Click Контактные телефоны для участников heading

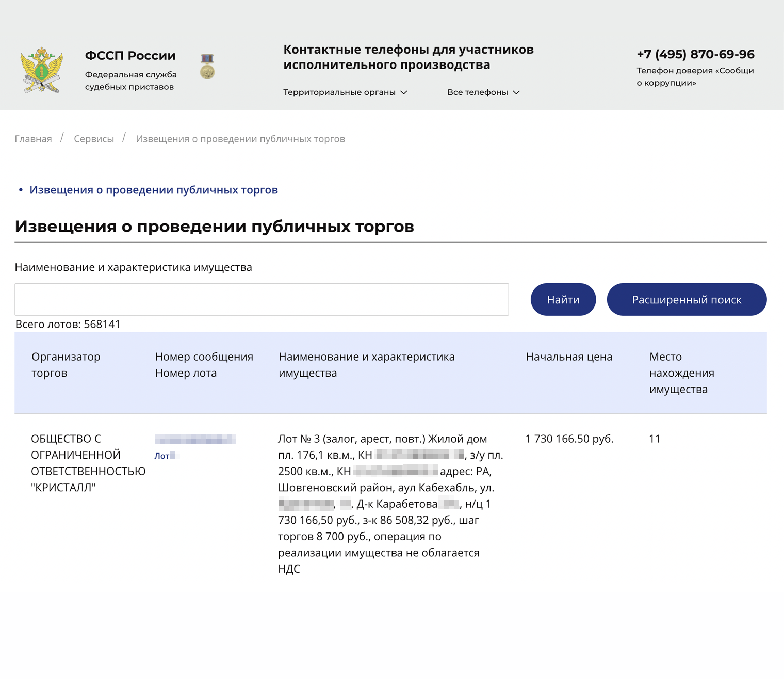(x=409, y=57)
